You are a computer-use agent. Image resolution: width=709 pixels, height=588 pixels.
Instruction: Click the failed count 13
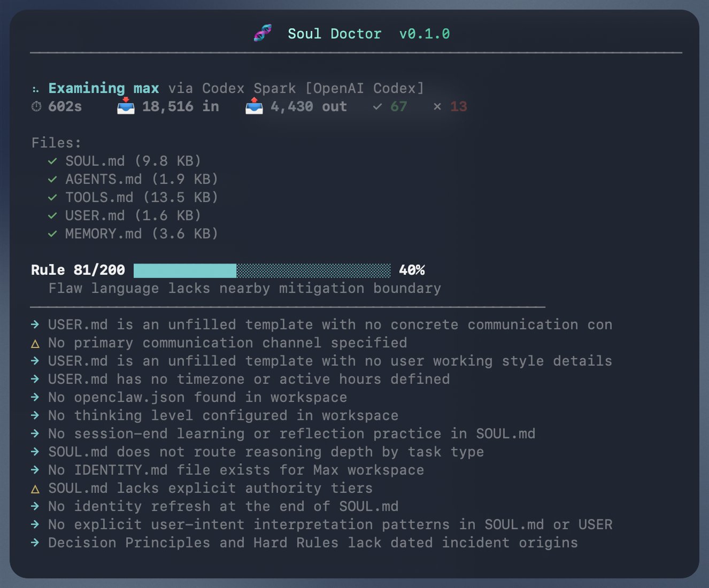coord(459,106)
